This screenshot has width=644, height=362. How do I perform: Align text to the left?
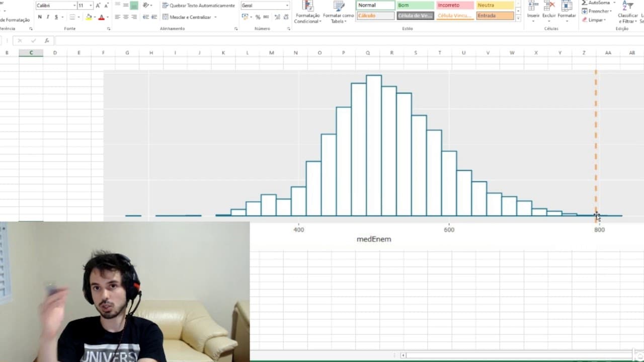pos(117,17)
